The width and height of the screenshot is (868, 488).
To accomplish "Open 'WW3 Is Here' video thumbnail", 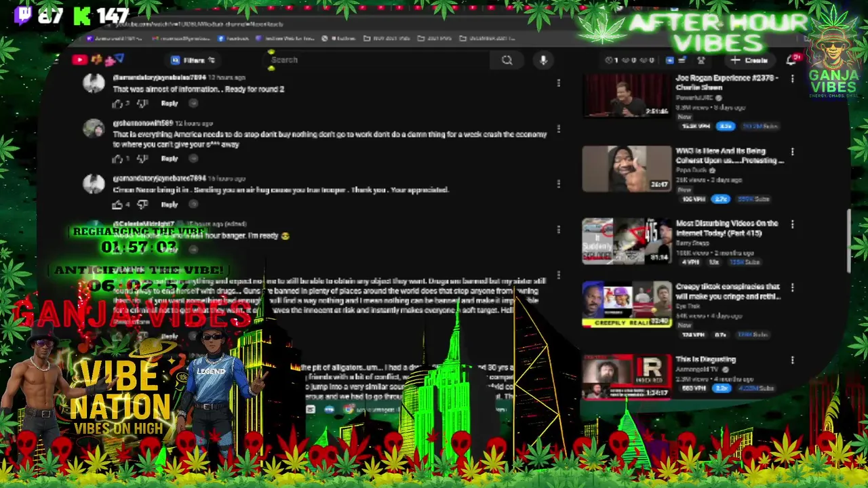I will (627, 169).
